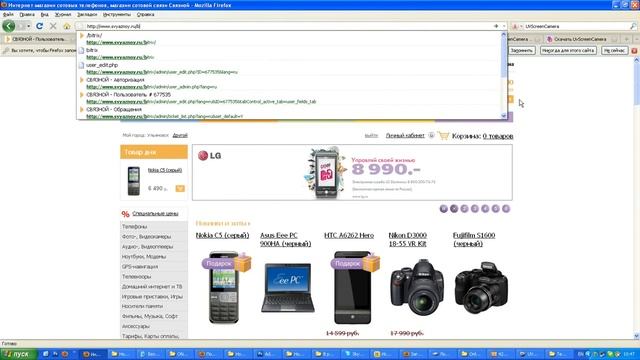Open the Журнал menu

coord(63,14)
